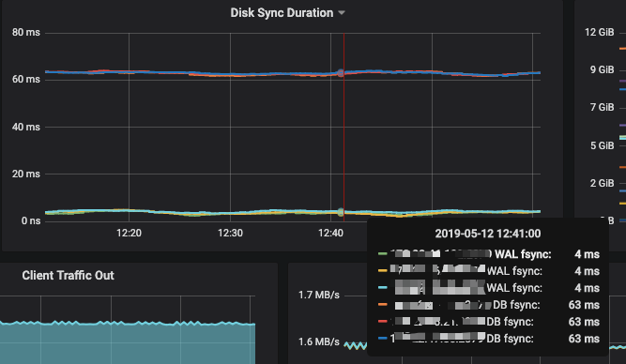The width and height of the screenshot is (626, 364).
Task: Click the 0 ns y-axis label
Action: (31, 220)
